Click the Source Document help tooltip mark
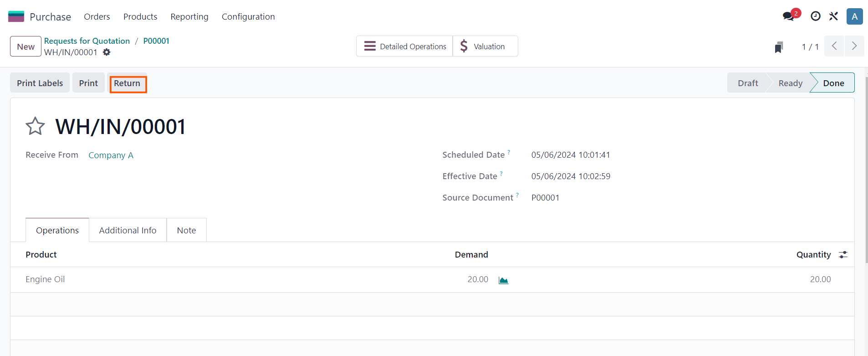The width and height of the screenshot is (868, 356). click(517, 195)
